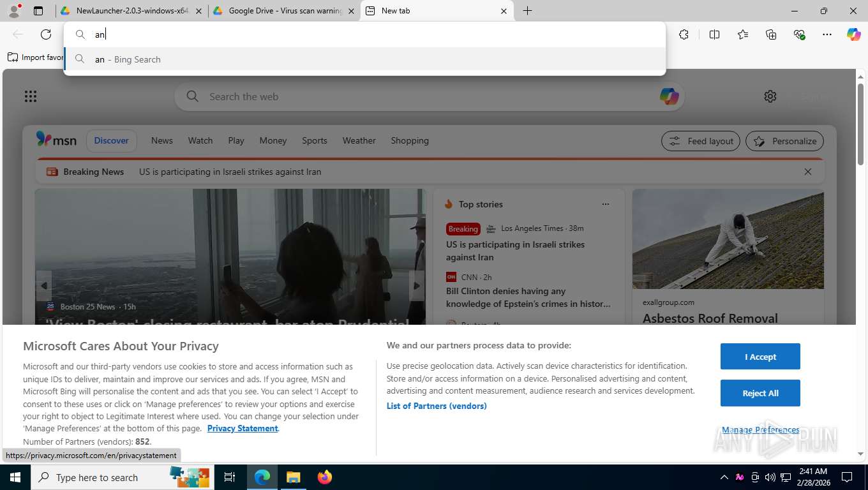Switch to NewLauncher-2.0.3-windows tab

point(132,11)
